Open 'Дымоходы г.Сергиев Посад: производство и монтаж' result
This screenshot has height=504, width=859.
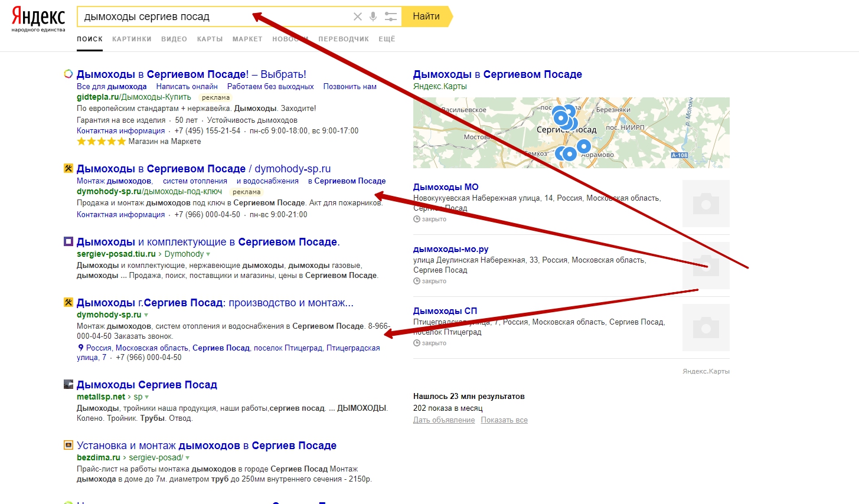215,303
